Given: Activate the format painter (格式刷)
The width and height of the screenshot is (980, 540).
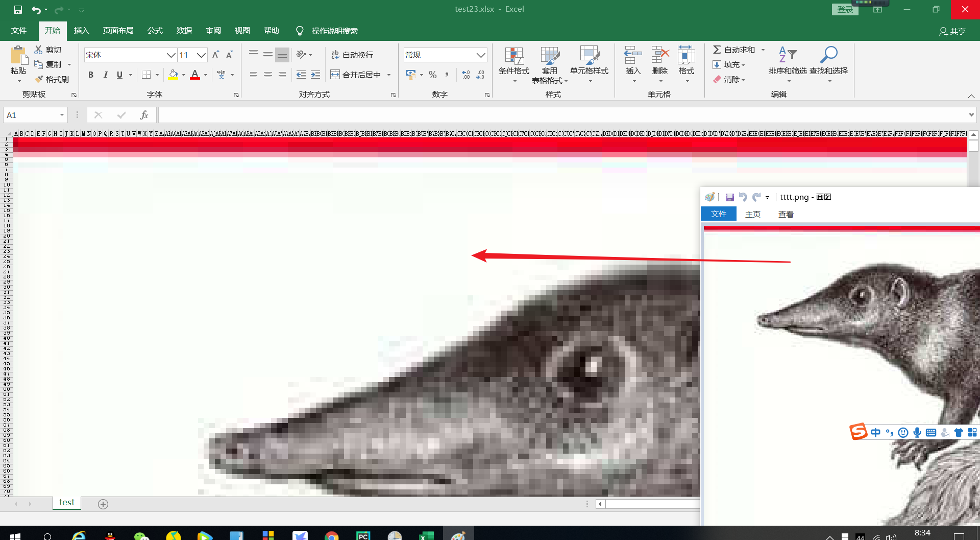Looking at the screenshot, I should click(53, 79).
